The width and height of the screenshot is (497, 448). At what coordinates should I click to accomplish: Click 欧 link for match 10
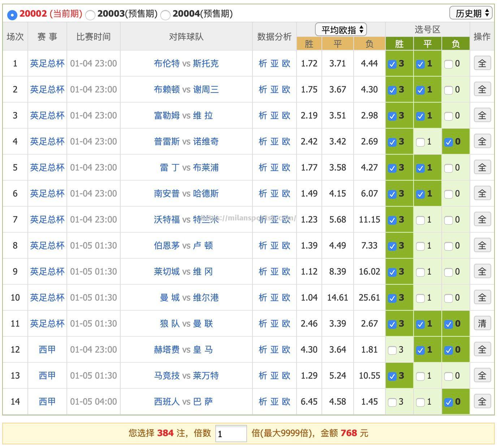(286, 297)
